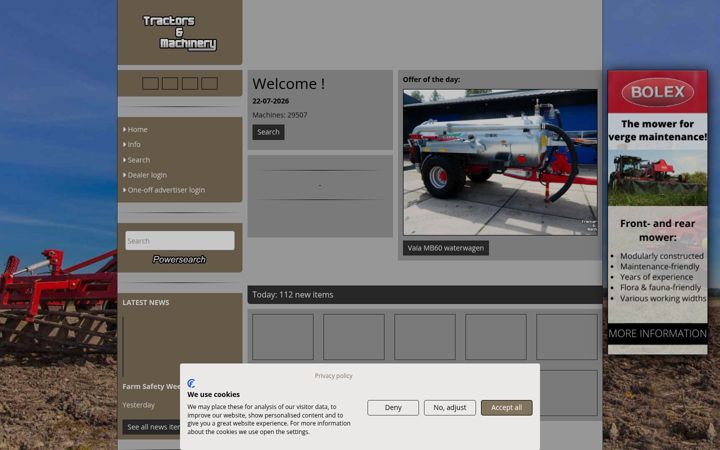Screen dimensions: 720x450
Task: Click the Search button under Welcome
Action: tap(268, 132)
